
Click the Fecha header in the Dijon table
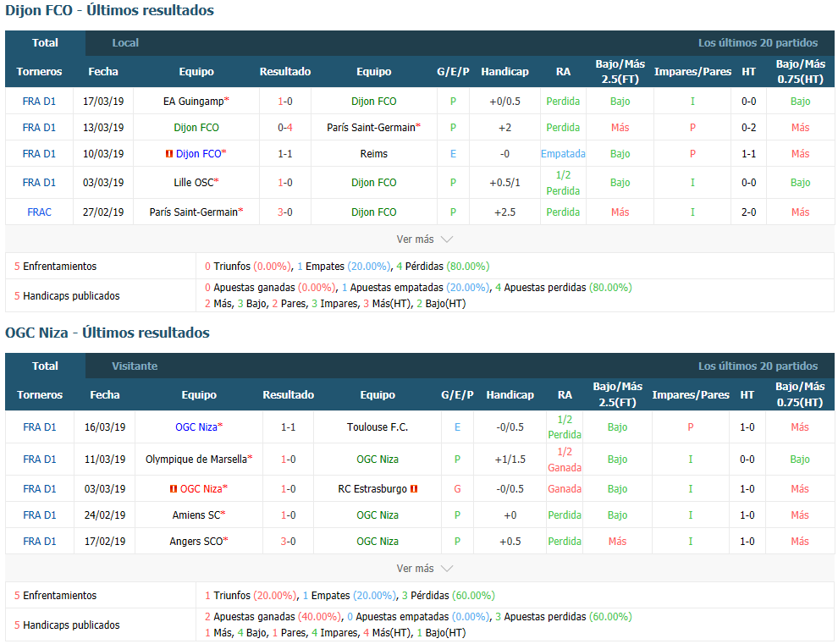[103, 72]
